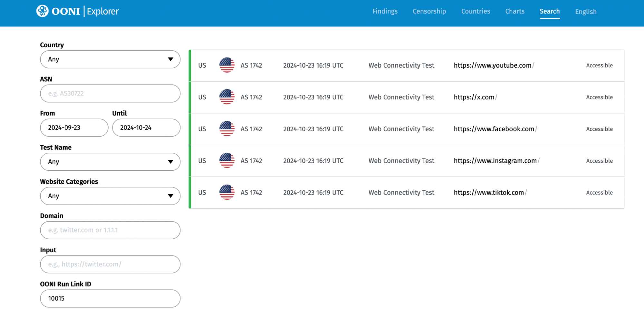Click US flag icon in youtube.com row
The width and height of the screenshot is (644, 316).
pyautogui.click(x=227, y=65)
